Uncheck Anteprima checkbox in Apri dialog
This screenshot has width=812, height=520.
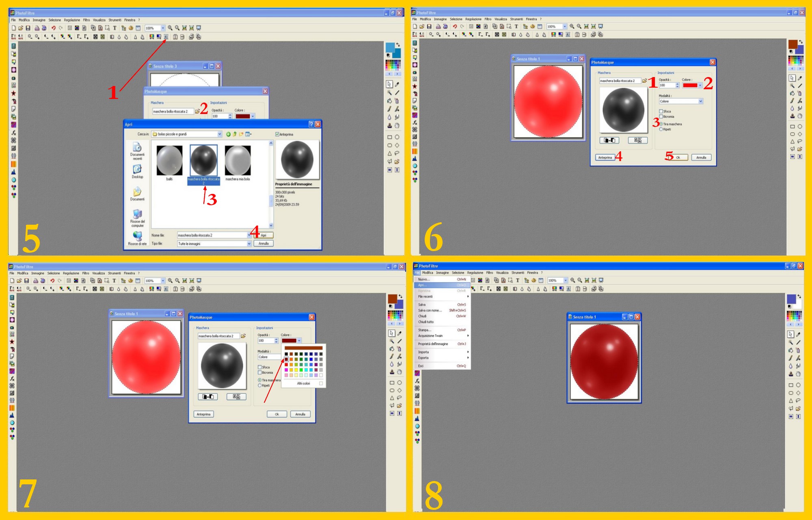coord(277,134)
